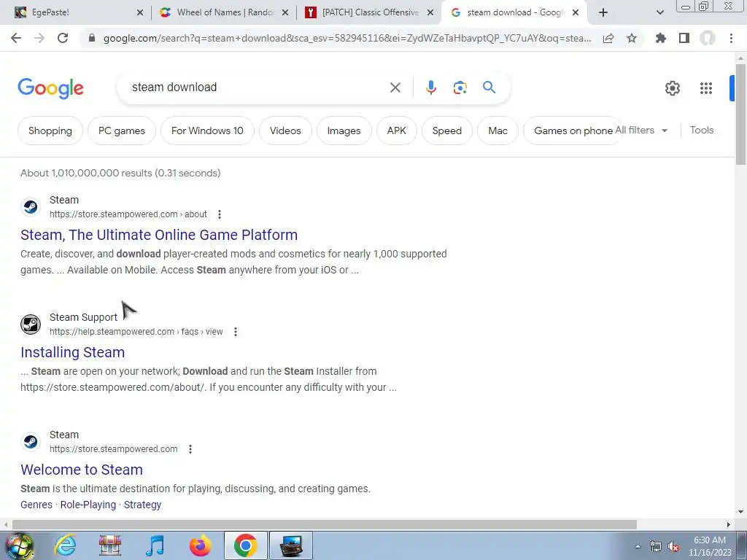This screenshot has height=560, width=747.
Task: Filter results by Shopping
Action: click(x=50, y=131)
